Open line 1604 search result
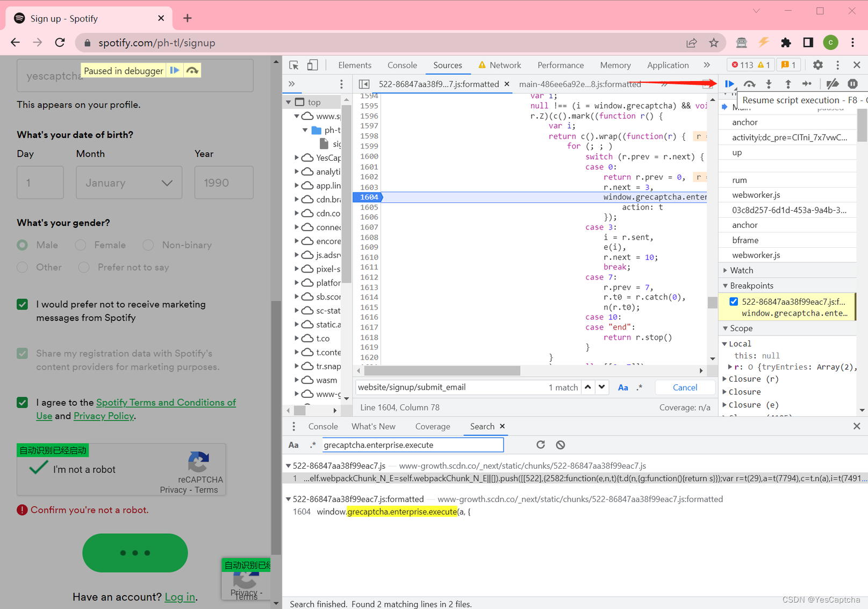Screen dimensions: 868x609 [394, 512]
